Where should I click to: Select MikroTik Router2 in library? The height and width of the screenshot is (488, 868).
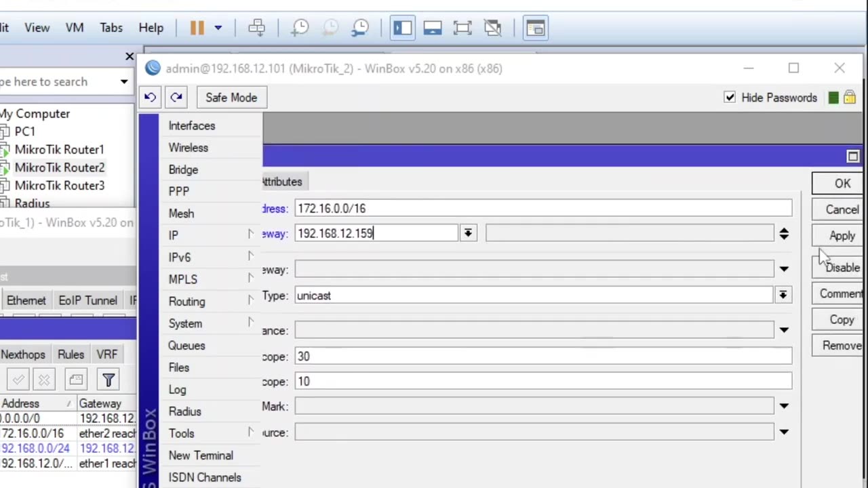60,167
